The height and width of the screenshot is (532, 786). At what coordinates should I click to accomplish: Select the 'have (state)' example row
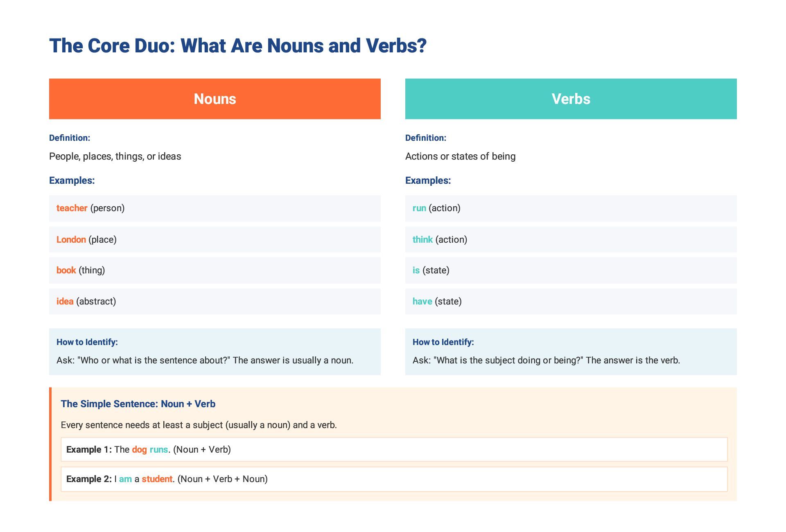(x=571, y=302)
